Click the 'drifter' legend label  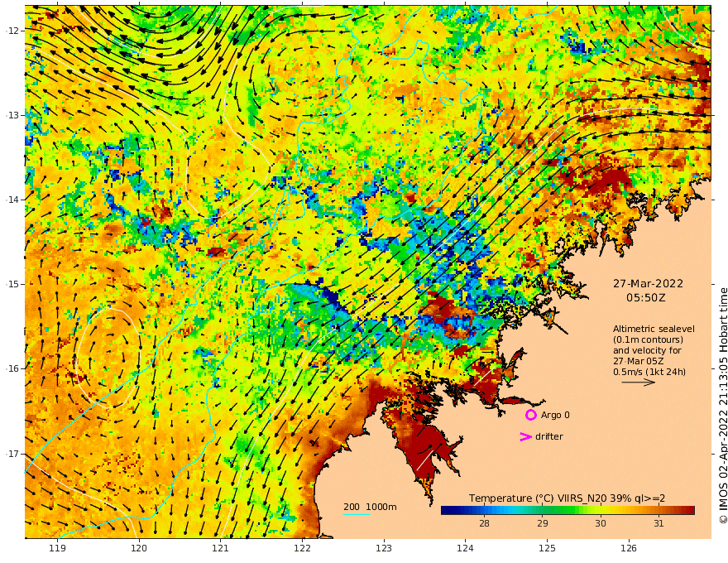pyautogui.click(x=548, y=436)
